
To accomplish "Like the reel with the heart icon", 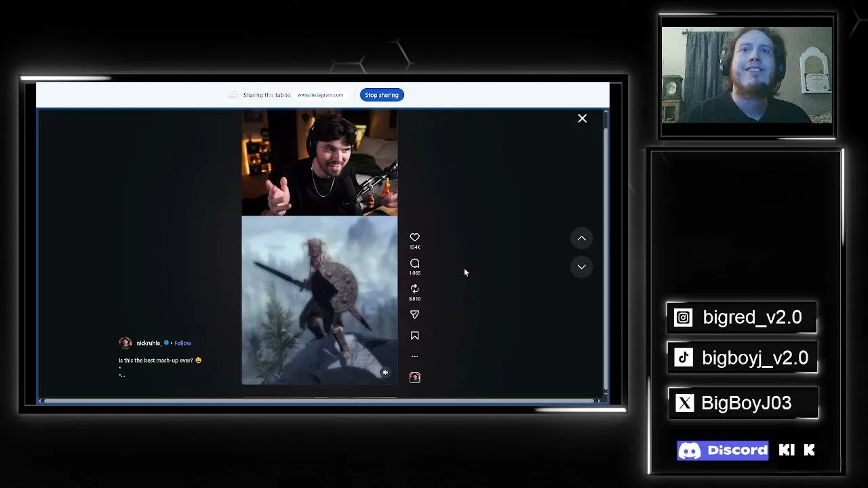I will coord(414,237).
